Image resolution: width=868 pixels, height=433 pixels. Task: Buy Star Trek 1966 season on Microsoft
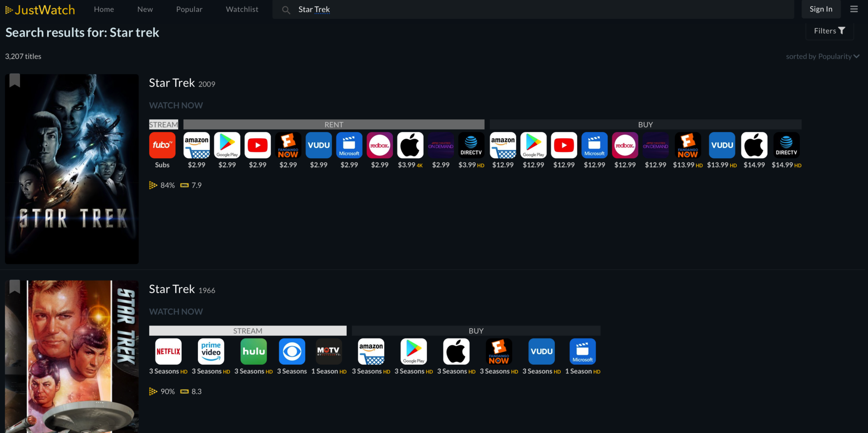coord(583,351)
